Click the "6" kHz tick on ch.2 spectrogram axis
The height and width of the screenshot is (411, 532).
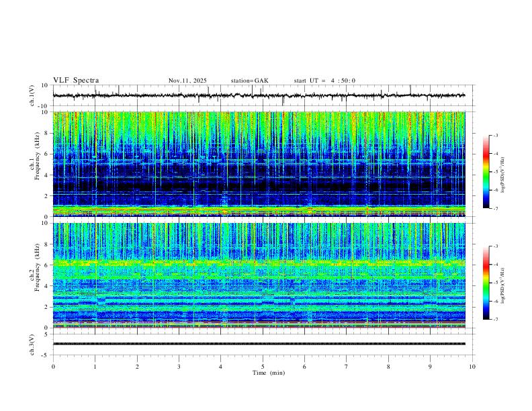(x=47, y=265)
